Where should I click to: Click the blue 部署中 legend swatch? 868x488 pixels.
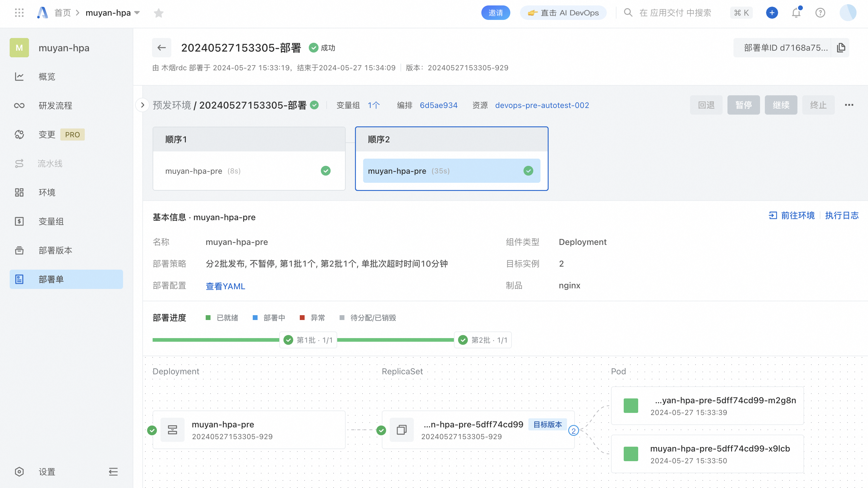click(255, 318)
